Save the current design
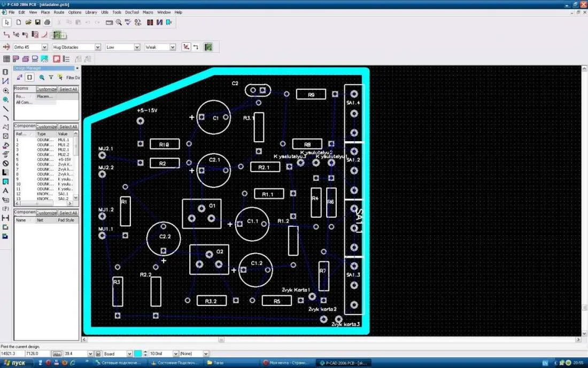The image size is (588, 368). click(x=37, y=22)
